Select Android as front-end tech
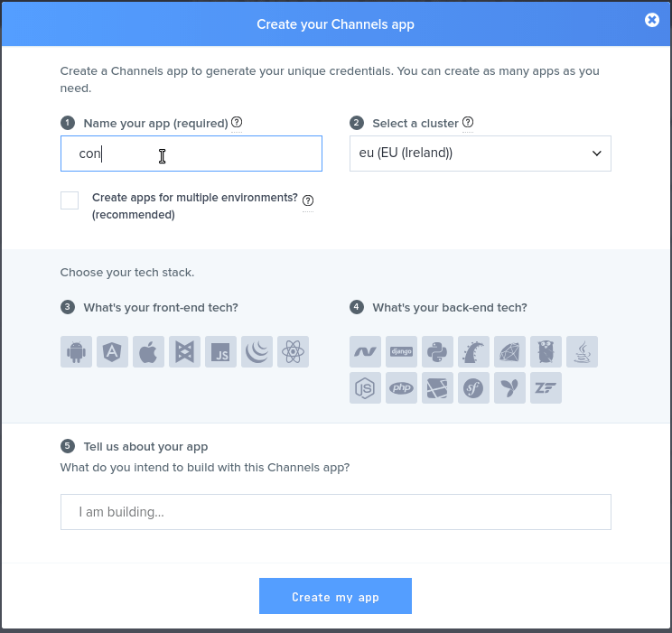 point(76,352)
